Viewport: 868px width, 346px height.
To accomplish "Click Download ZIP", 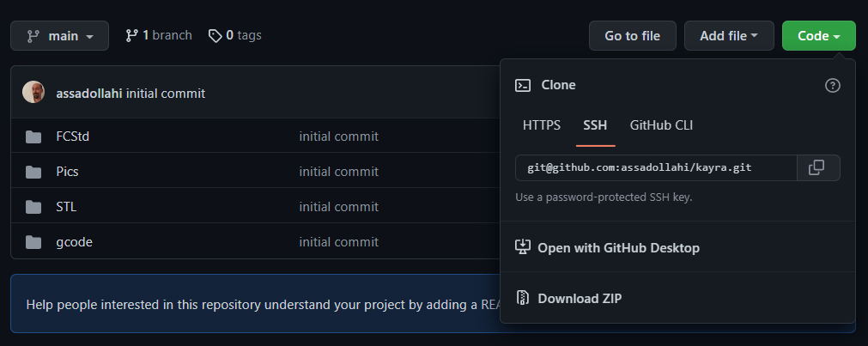I will [580, 299].
